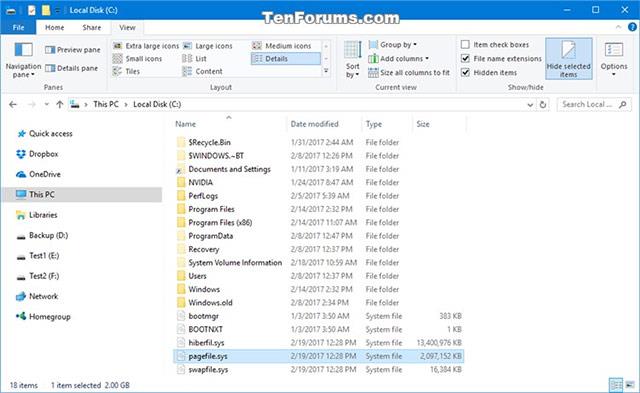Viewport: 640px width, 393px height.
Task: Select the Details layout option
Action: pos(286,58)
